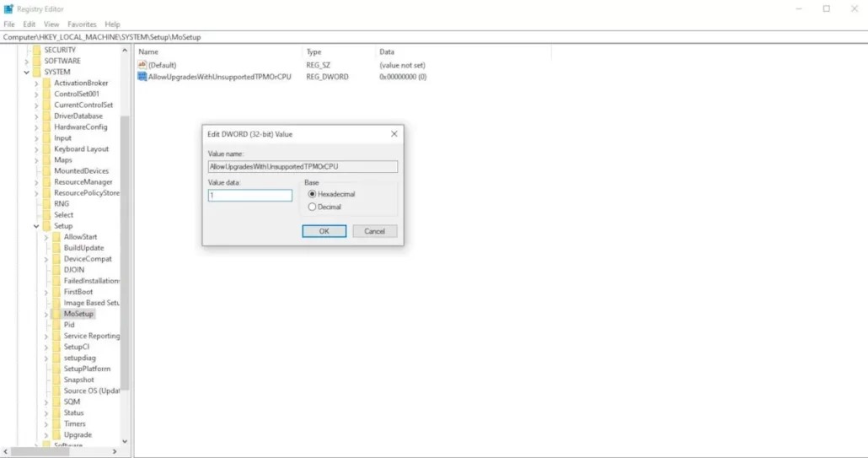The image size is (868, 458).
Task: Click the SQM folder icon
Action: click(56, 401)
